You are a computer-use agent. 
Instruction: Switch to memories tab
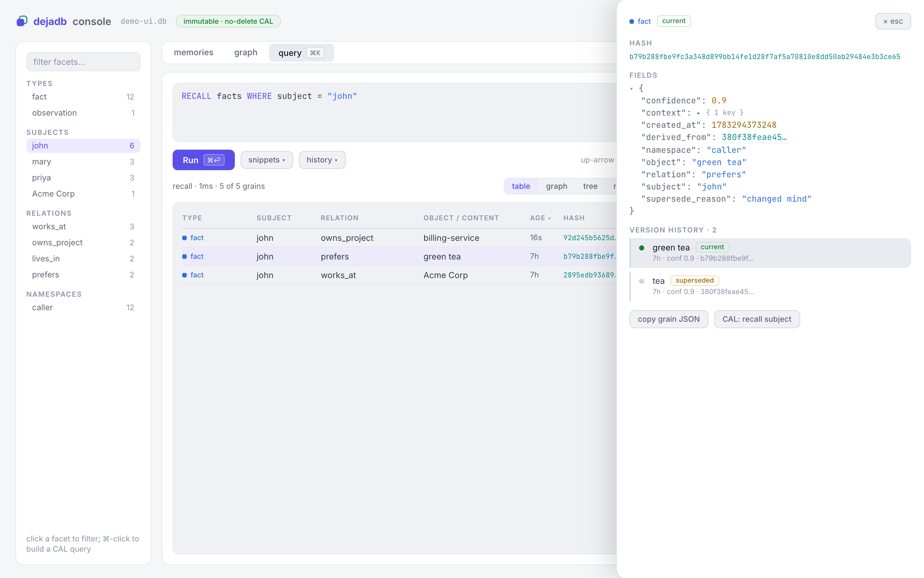pyautogui.click(x=193, y=52)
